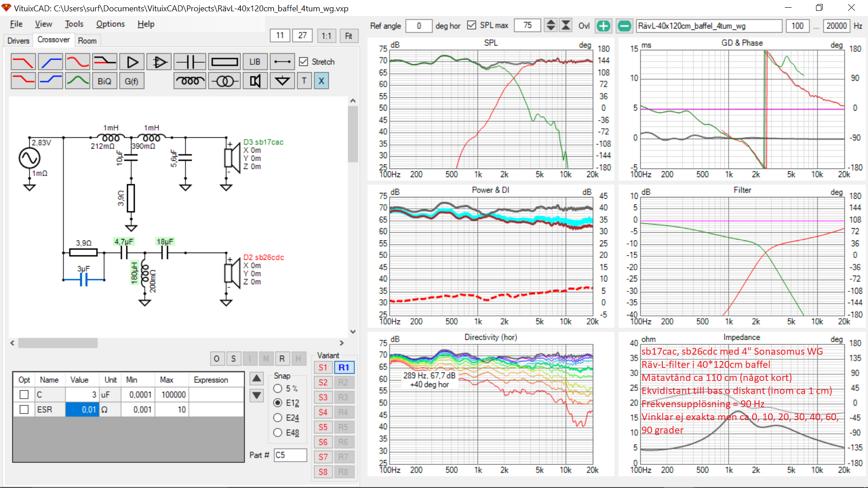Add a resistor component
This screenshot has height=488, width=868.
click(225, 62)
